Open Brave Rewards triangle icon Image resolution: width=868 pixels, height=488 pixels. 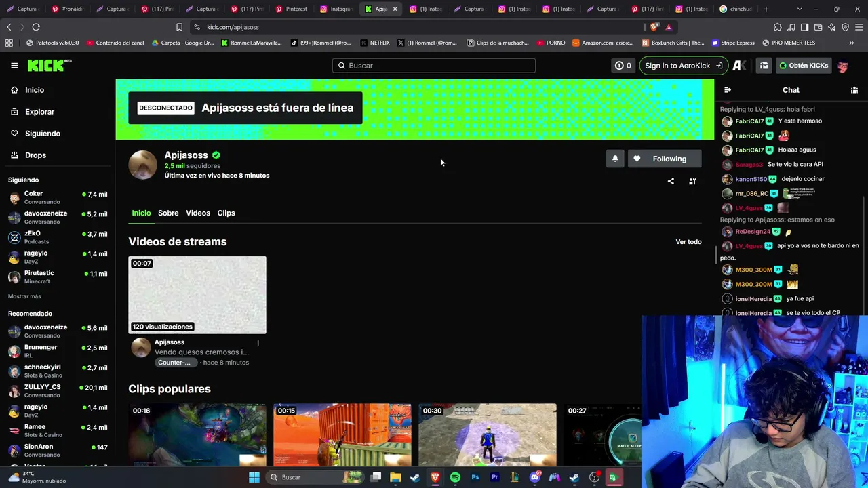[669, 27]
